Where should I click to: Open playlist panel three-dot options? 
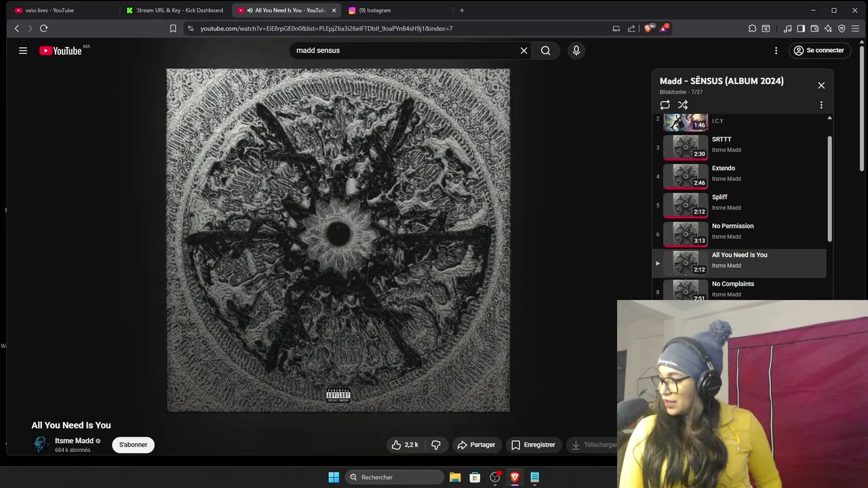(x=821, y=105)
